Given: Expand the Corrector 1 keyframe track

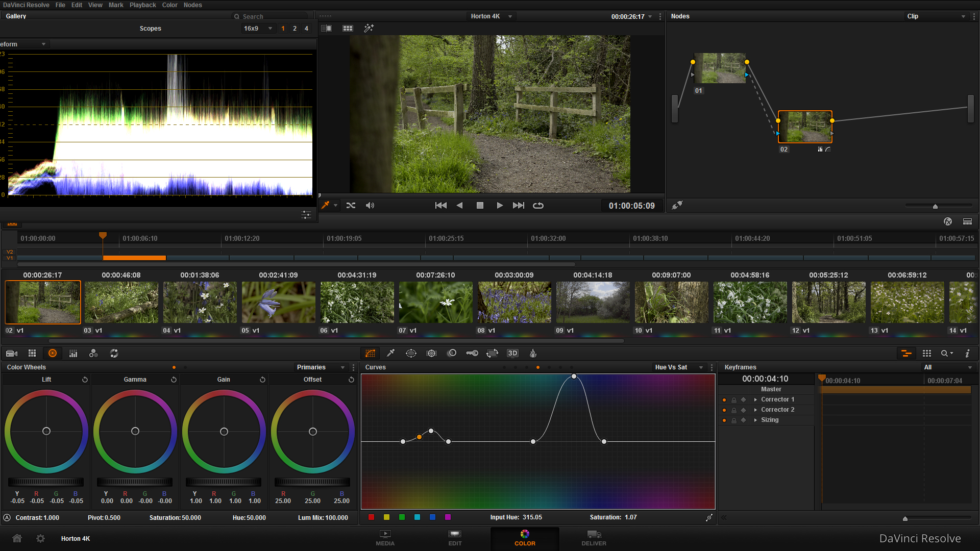Looking at the screenshot, I should coord(755,399).
